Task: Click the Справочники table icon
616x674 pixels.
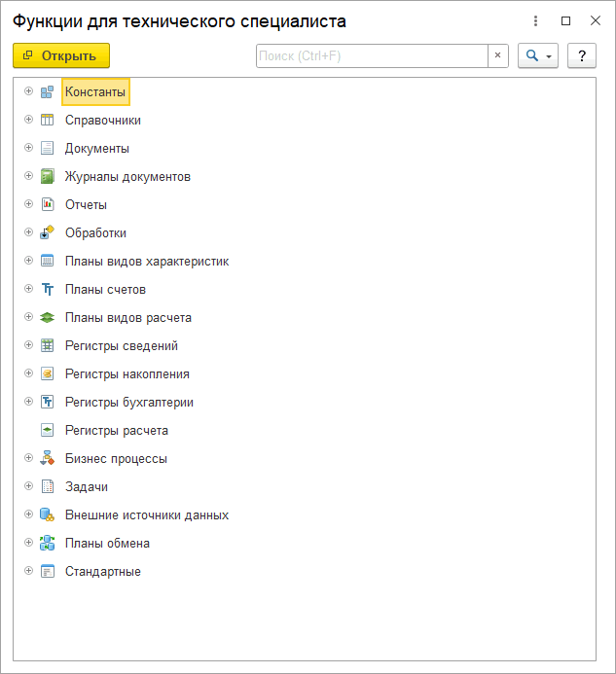Action: pyautogui.click(x=47, y=120)
